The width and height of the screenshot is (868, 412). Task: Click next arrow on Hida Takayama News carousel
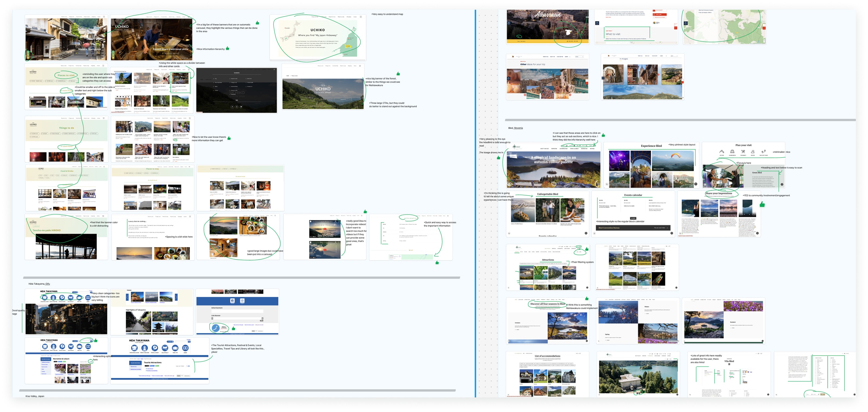tap(176, 297)
